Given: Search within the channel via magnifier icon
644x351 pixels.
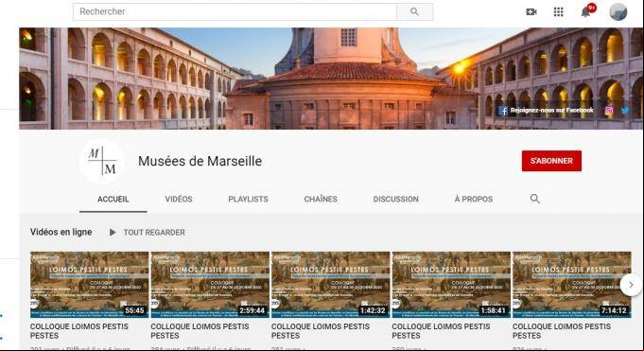Looking at the screenshot, I should (534, 199).
